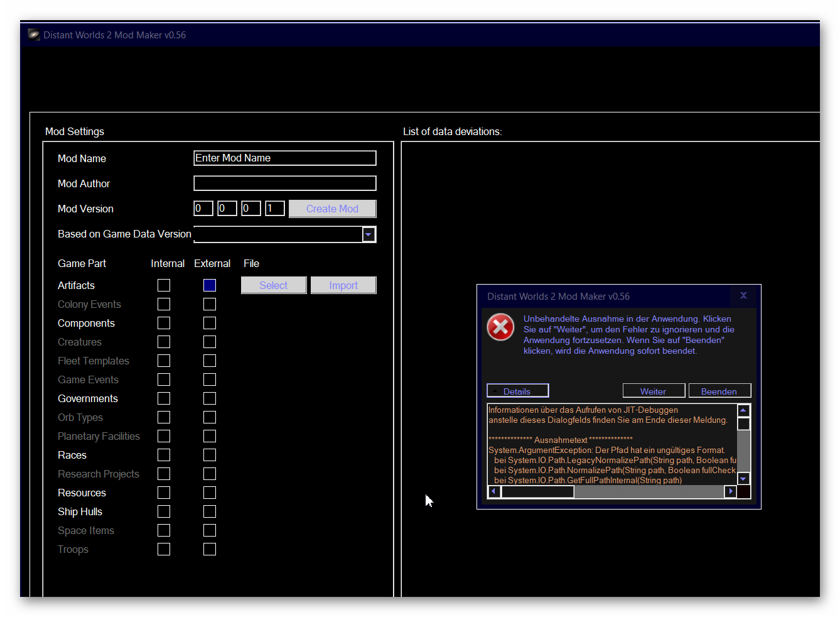This screenshot has width=840, height=617.
Task: Click the horizontal scrollbar thumb in details box
Action: tap(537, 491)
